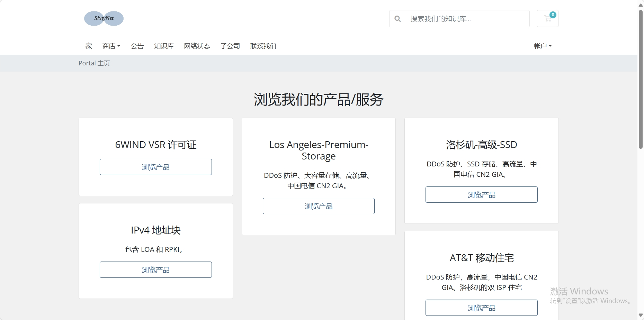644x320 pixels.
Task: Browse 洛杉矶-高级-SSD products
Action: [x=481, y=194]
